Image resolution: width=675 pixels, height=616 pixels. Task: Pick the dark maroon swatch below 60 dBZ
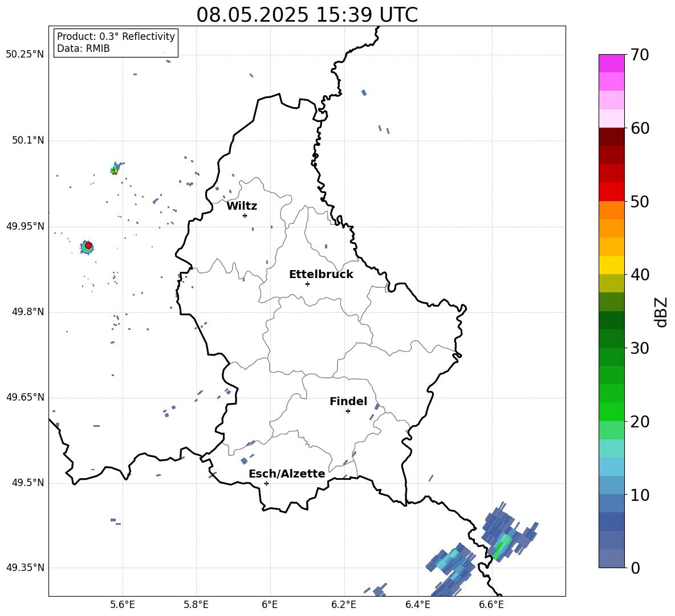point(611,137)
